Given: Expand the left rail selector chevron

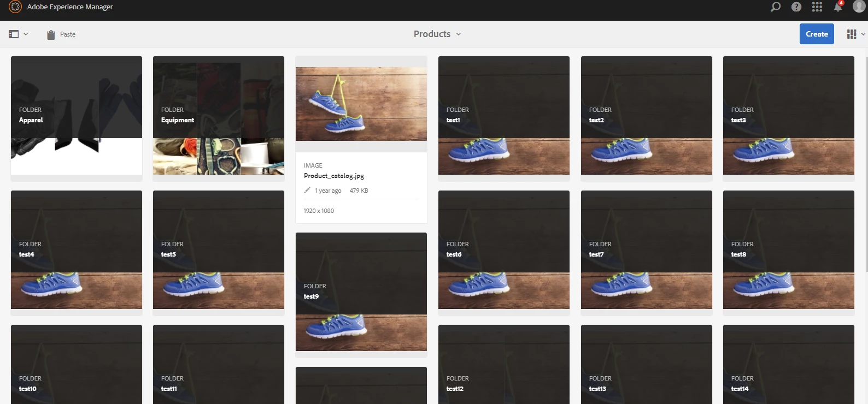Looking at the screenshot, I should 26,34.
